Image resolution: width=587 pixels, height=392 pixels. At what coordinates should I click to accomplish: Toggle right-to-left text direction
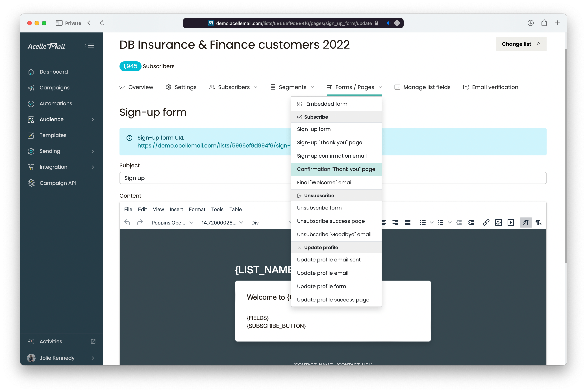pos(538,223)
